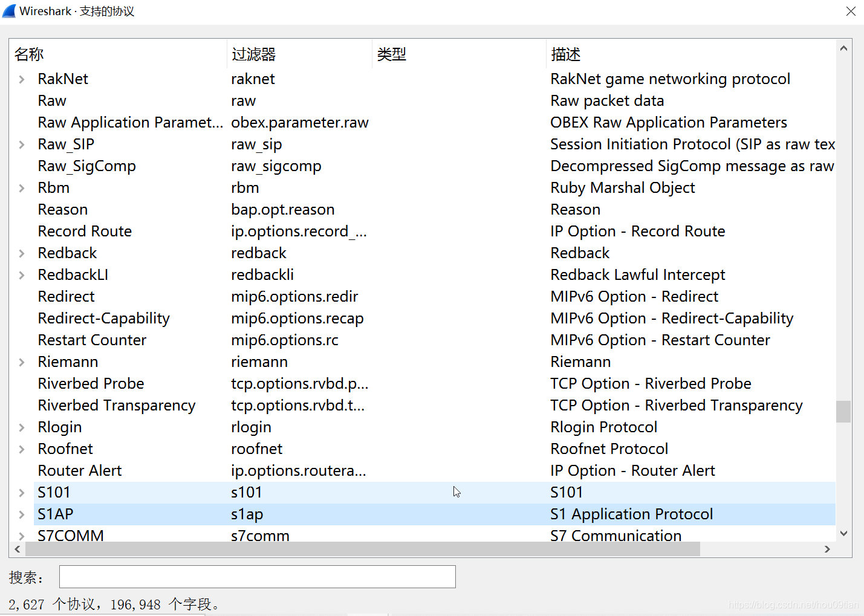864x616 pixels.
Task: Expand the Roofnet protocol row
Action: (22, 449)
